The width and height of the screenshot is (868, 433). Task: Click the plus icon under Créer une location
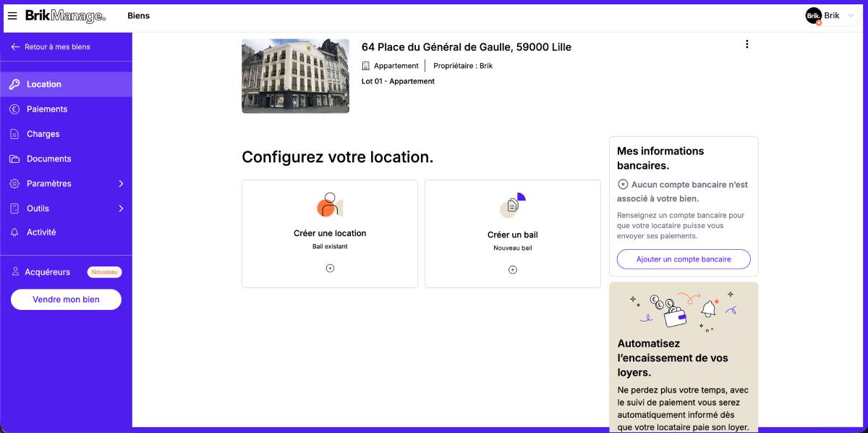coord(330,268)
